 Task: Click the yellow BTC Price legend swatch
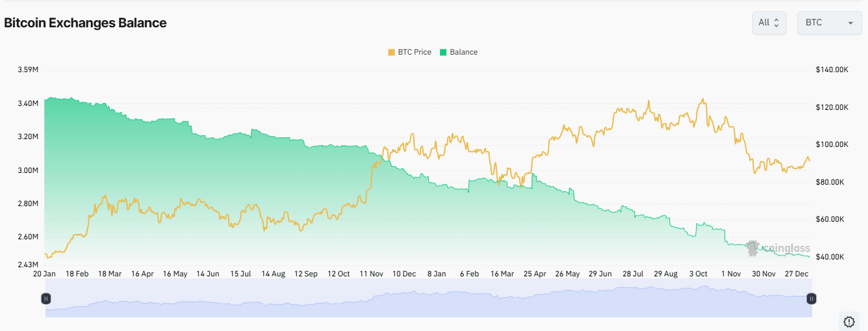pos(391,52)
